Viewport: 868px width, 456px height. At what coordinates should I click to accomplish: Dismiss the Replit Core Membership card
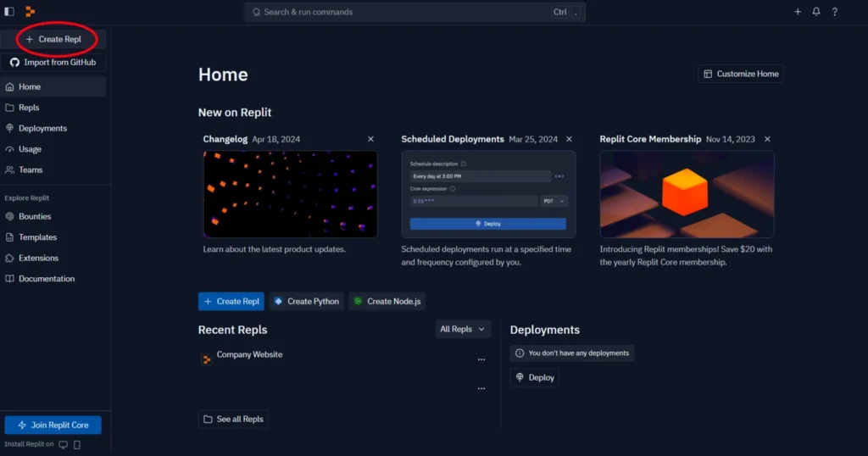pyautogui.click(x=767, y=139)
